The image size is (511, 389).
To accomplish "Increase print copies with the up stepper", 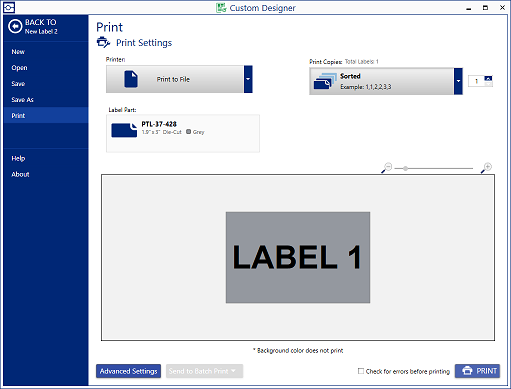I will [488, 78].
